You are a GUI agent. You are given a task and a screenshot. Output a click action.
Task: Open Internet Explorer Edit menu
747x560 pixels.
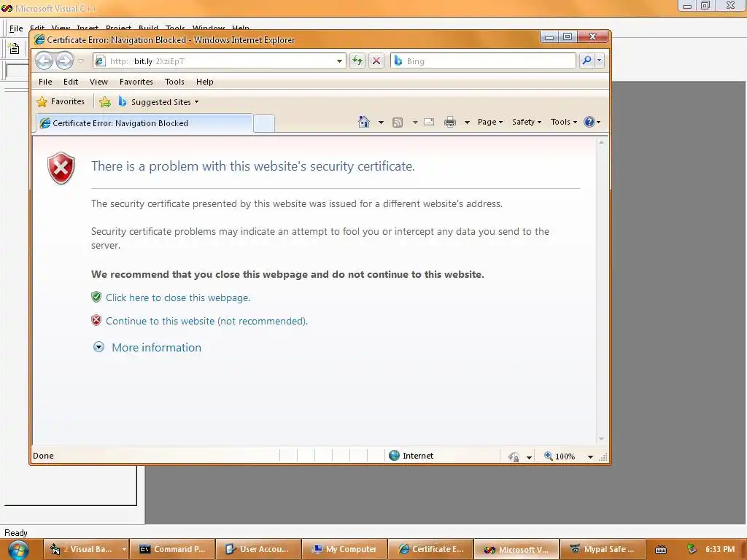(x=71, y=82)
